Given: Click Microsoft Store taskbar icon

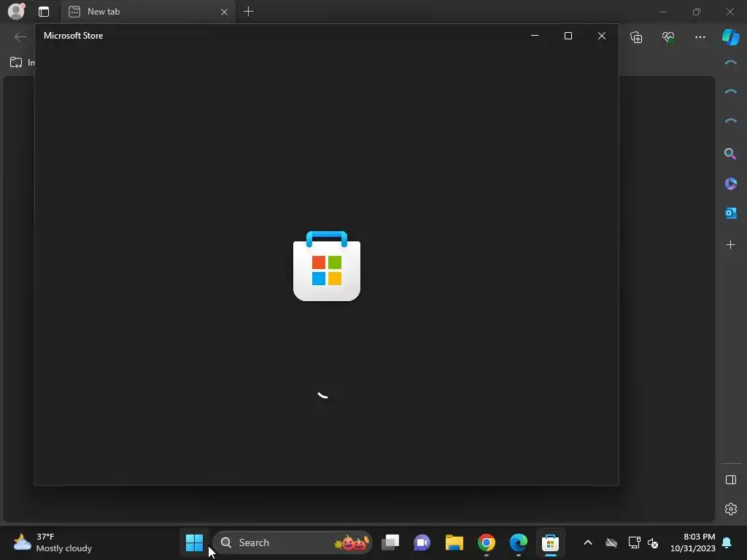Looking at the screenshot, I should (550, 542).
